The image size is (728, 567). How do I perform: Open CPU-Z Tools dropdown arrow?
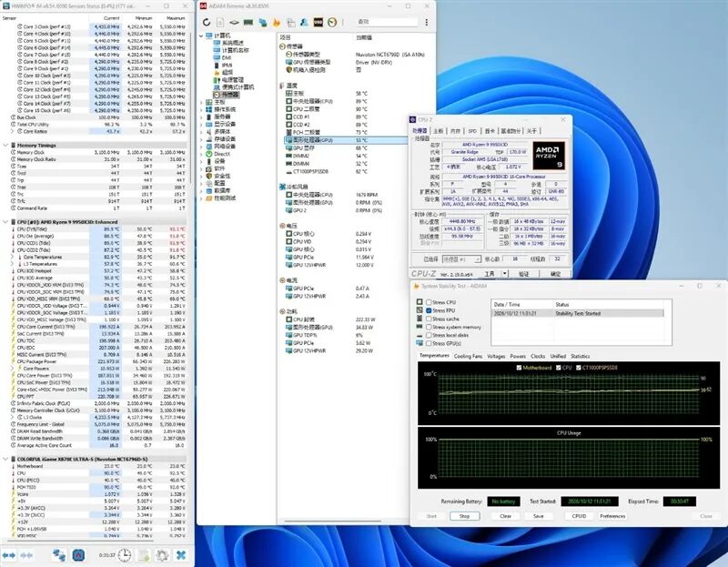pyautogui.click(x=505, y=274)
